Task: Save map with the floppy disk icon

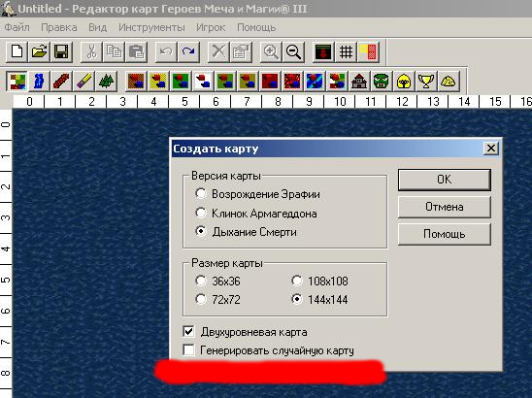Action: coord(61,51)
